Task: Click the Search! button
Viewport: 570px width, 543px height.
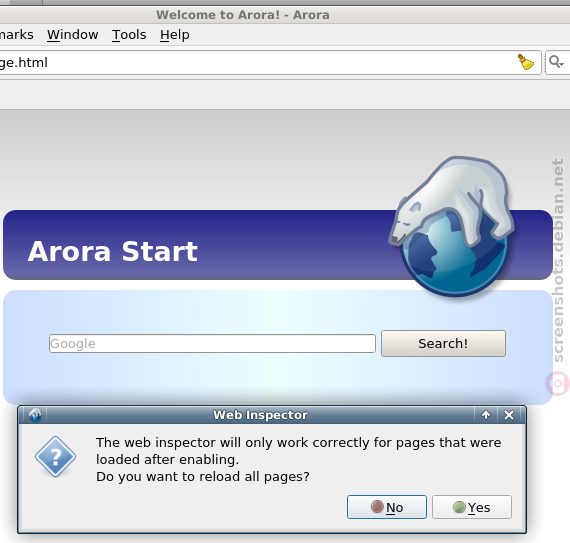Action: tap(443, 343)
